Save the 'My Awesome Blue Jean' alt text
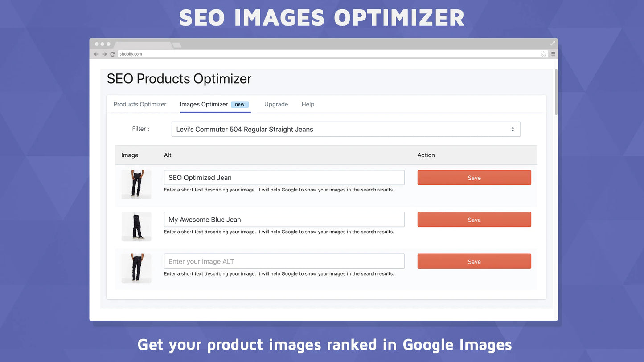 coord(474,219)
